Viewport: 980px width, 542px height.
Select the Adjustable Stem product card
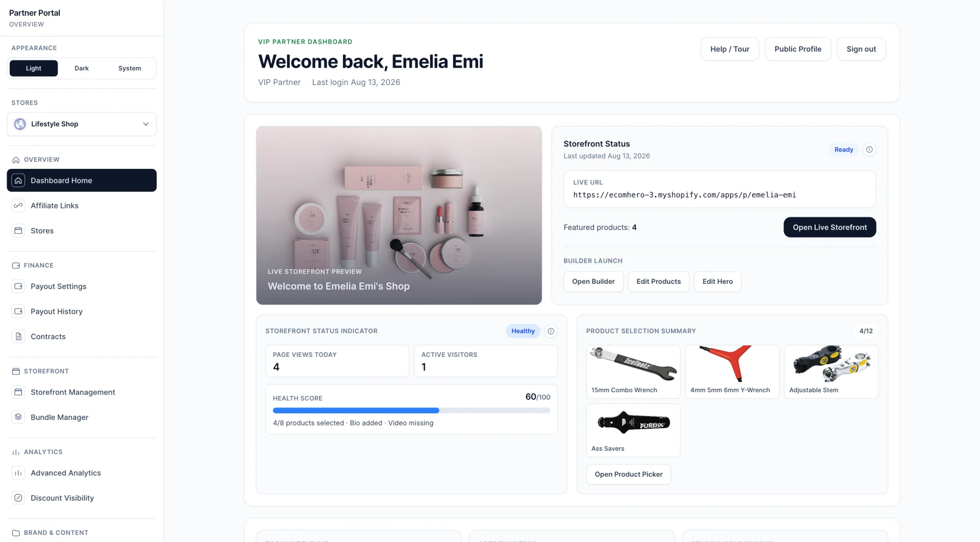tap(831, 372)
